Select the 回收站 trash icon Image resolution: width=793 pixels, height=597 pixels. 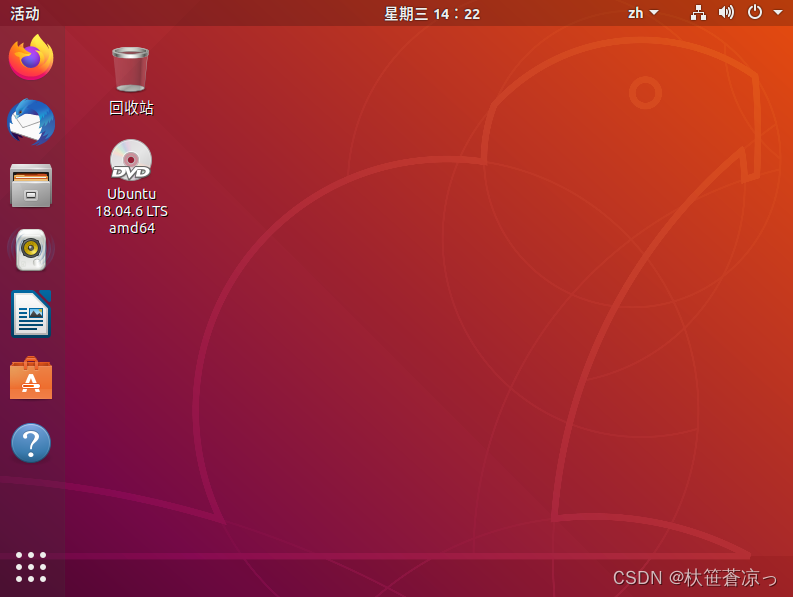[130, 69]
